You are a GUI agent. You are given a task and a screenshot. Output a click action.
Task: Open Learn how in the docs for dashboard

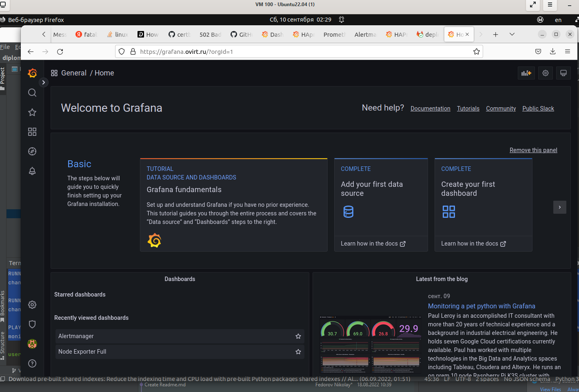474,244
